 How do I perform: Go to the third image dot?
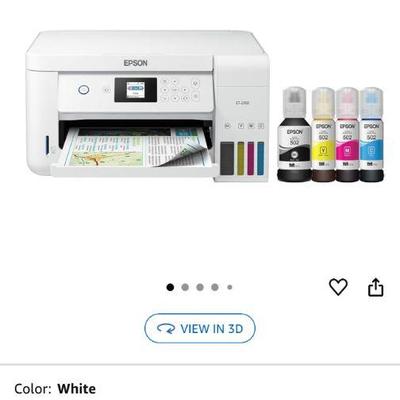click(200, 287)
